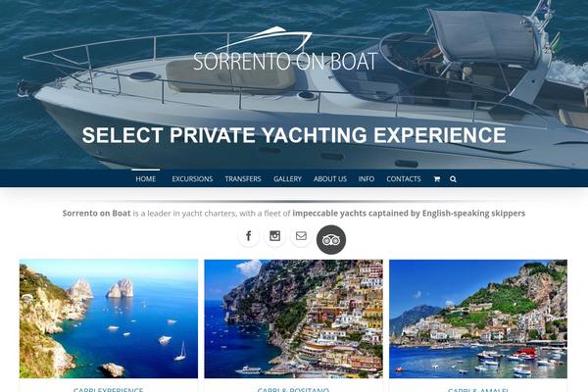The image size is (588, 392).
Task: Open the Transfers menu item
Action: pos(243,179)
